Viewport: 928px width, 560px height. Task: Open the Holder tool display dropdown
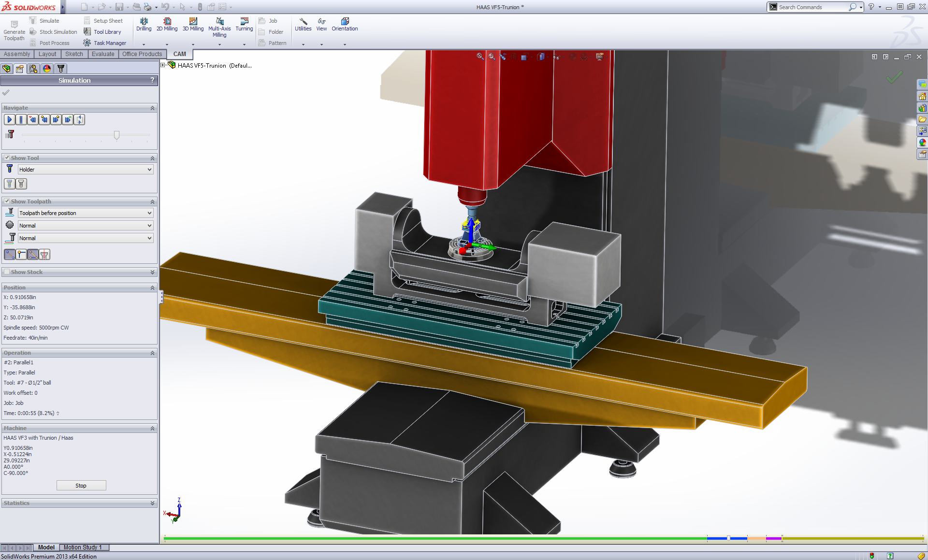point(86,170)
